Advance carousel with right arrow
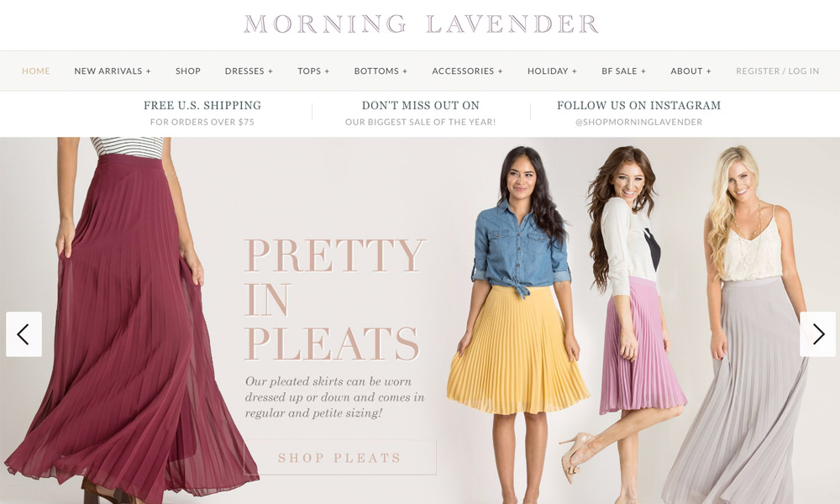 pyautogui.click(x=817, y=334)
